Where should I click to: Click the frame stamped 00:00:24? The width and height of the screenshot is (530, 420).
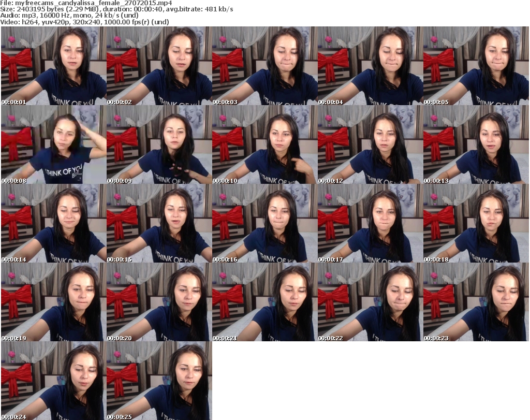coord(54,381)
